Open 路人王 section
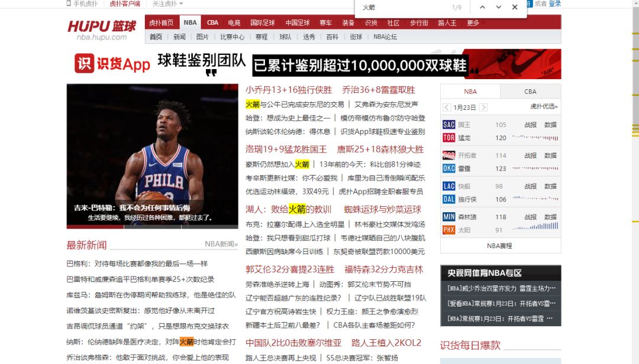Screen dimensions: 639x364 [447, 23]
